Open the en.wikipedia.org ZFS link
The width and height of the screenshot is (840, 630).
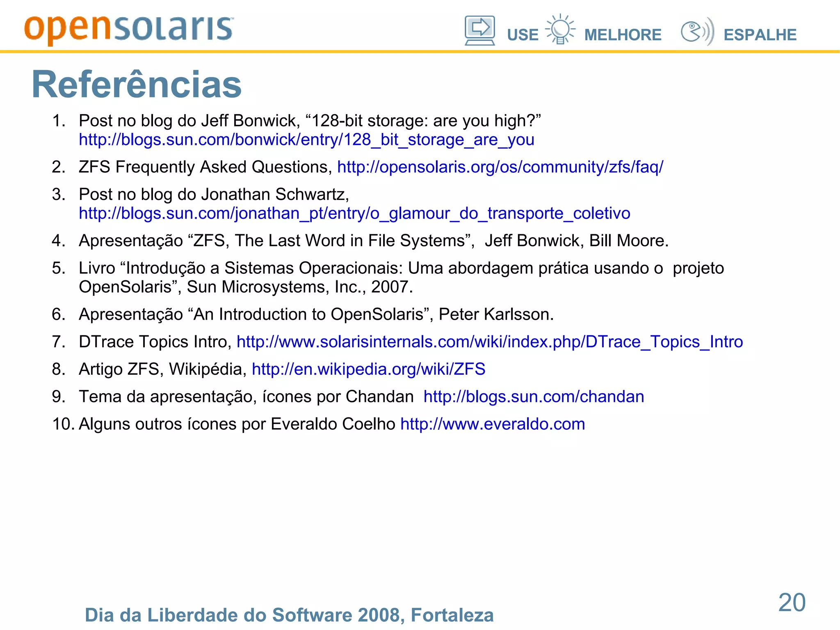coord(368,369)
